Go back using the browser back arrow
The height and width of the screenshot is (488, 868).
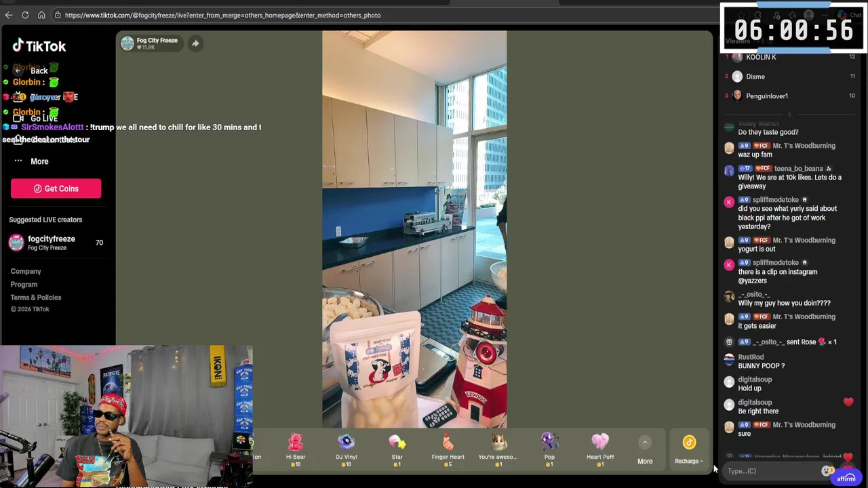point(9,15)
